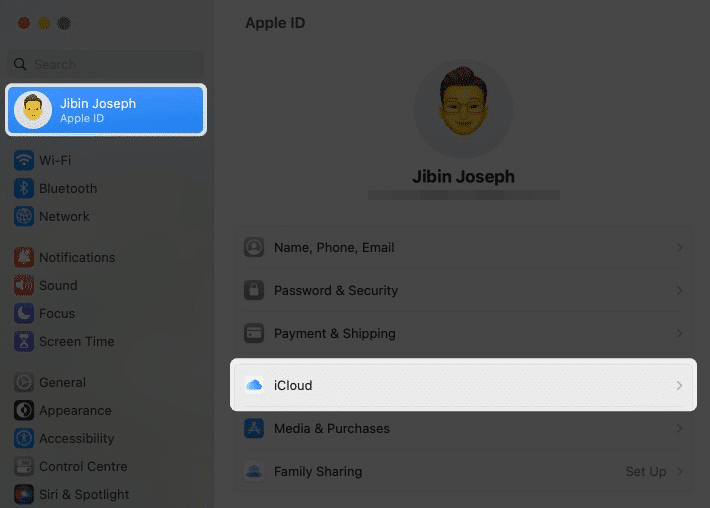Click the red close window button

click(x=24, y=23)
